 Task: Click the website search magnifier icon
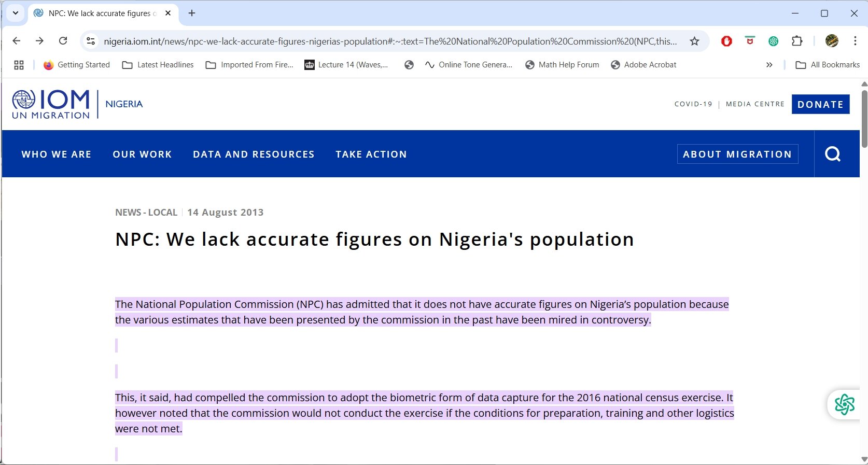pyautogui.click(x=832, y=154)
